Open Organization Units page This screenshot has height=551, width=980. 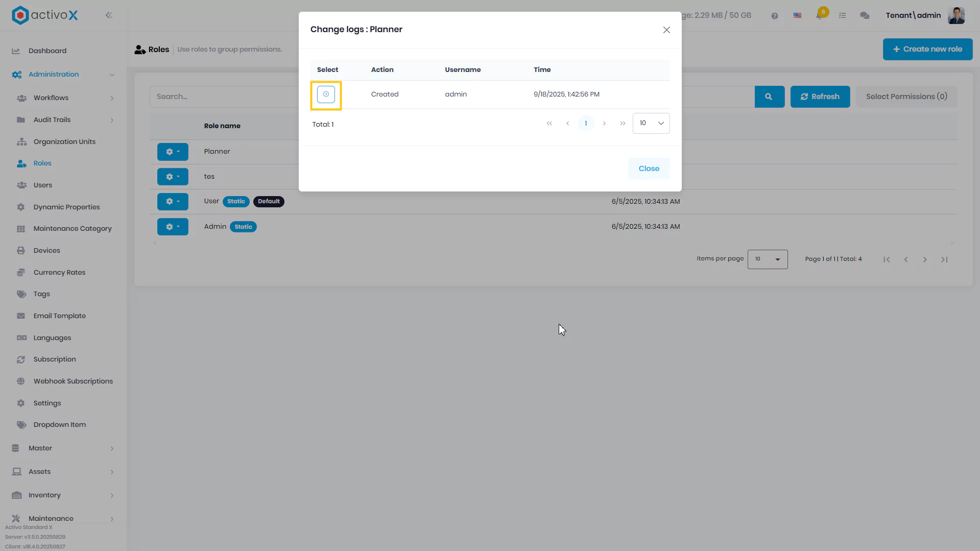point(63,142)
